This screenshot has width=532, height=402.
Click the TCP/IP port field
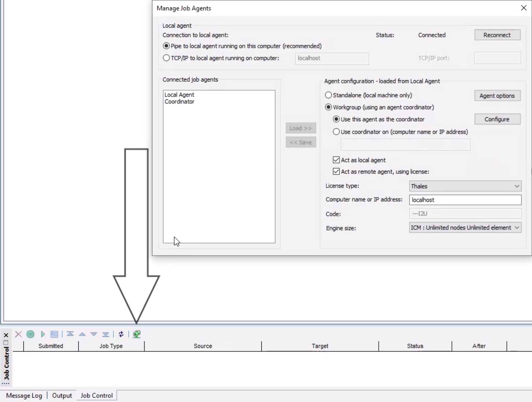click(x=498, y=58)
